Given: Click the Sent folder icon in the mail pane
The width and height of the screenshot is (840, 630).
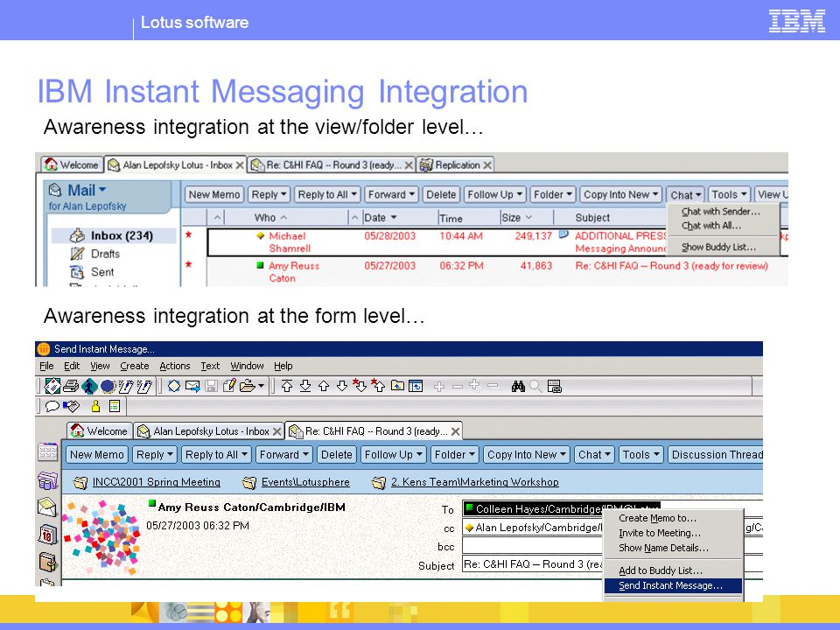Looking at the screenshot, I should tap(77, 272).
